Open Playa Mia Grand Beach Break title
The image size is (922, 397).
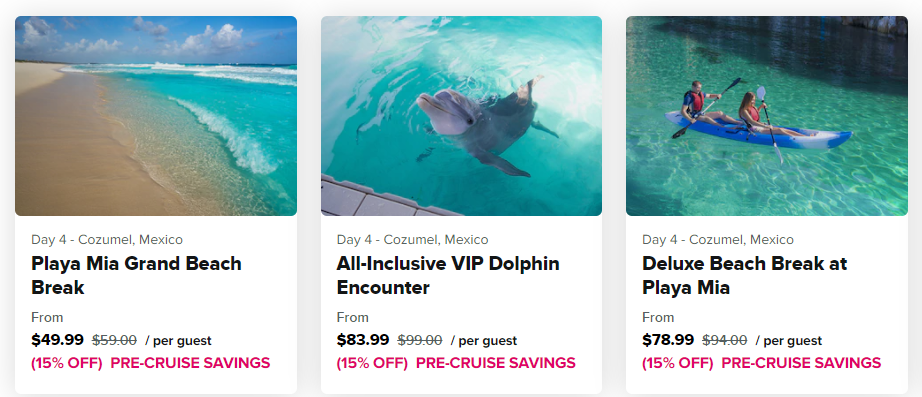[136, 275]
